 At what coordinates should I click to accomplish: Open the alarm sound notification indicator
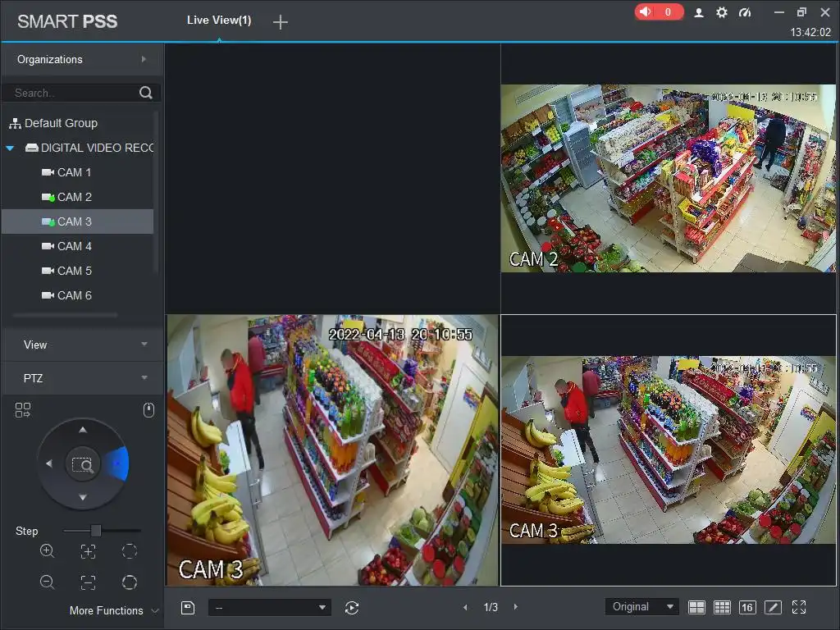pyautogui.click(x=659, y=11)
